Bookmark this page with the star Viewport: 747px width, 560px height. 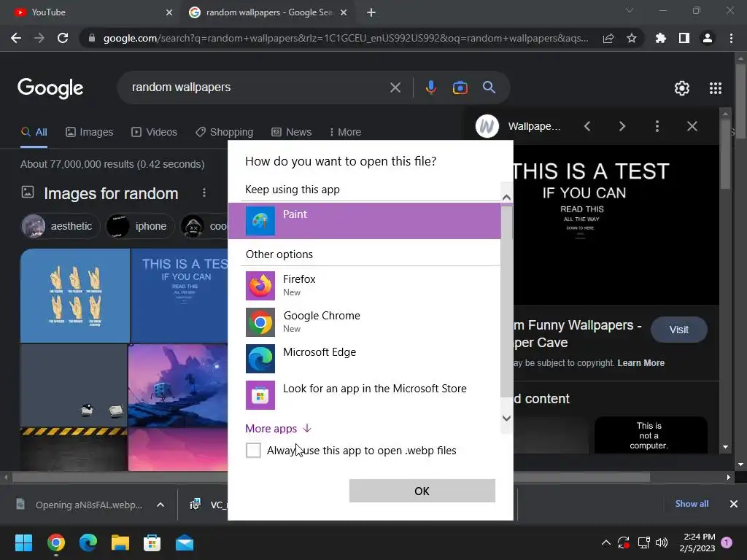click(x=631, y=38)
